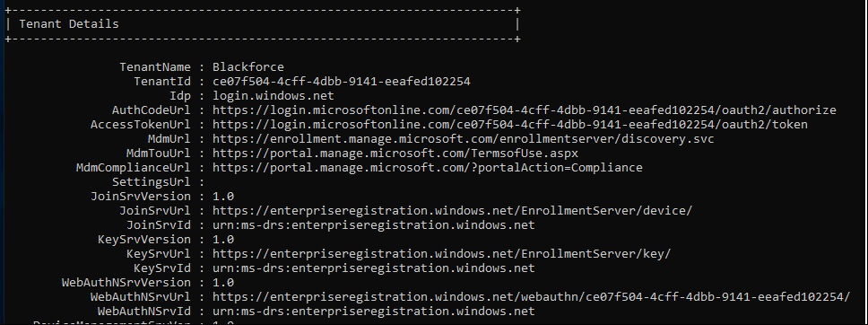Open the JoinSrvUrl device enrollment link
Image resolution: width=868 pixels, height=325 pixels.
click(452, 211)
